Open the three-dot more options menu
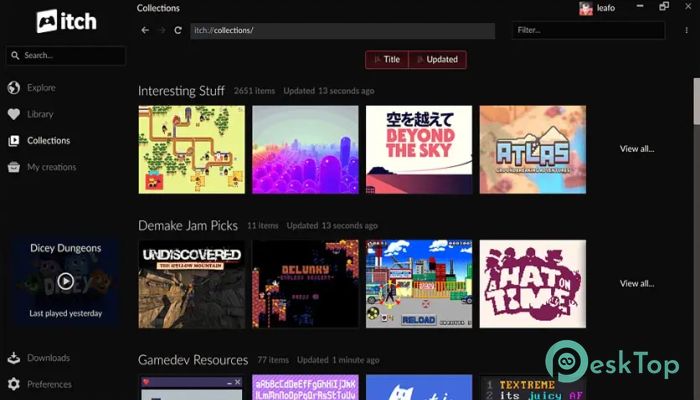 [x=686, y=30]
